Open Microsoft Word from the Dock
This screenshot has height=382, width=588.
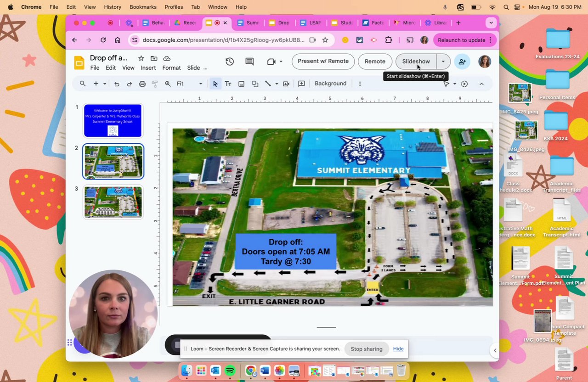tap(265, 371)
